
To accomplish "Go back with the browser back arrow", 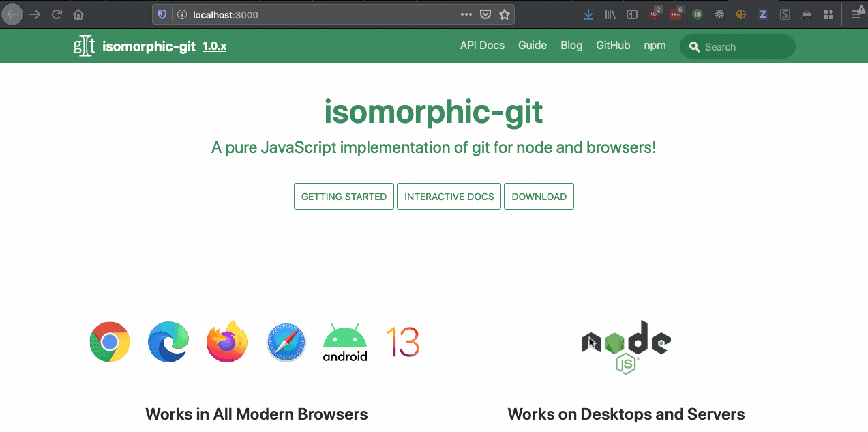I will point(14,14).
